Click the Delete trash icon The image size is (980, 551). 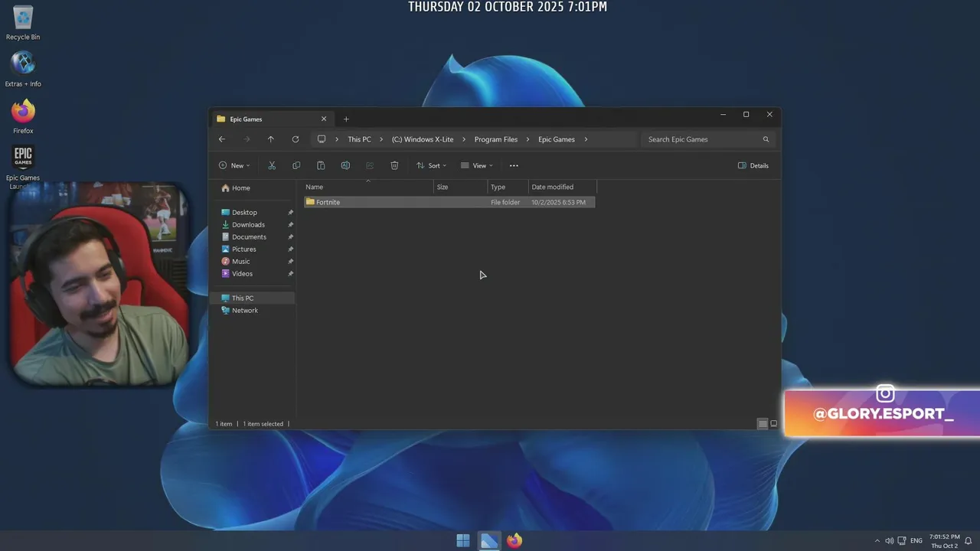pyautogui.click(x=394, y=165)
